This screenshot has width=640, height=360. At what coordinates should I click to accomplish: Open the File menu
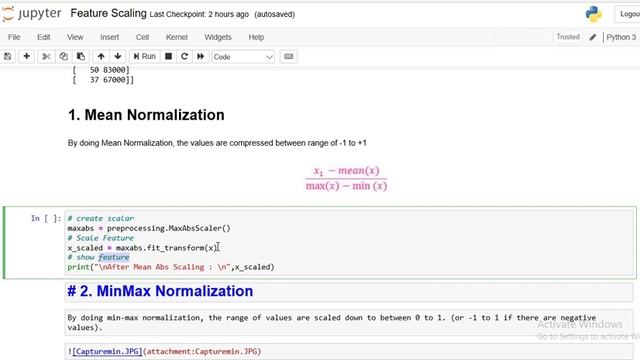click(x=14, y=37)
